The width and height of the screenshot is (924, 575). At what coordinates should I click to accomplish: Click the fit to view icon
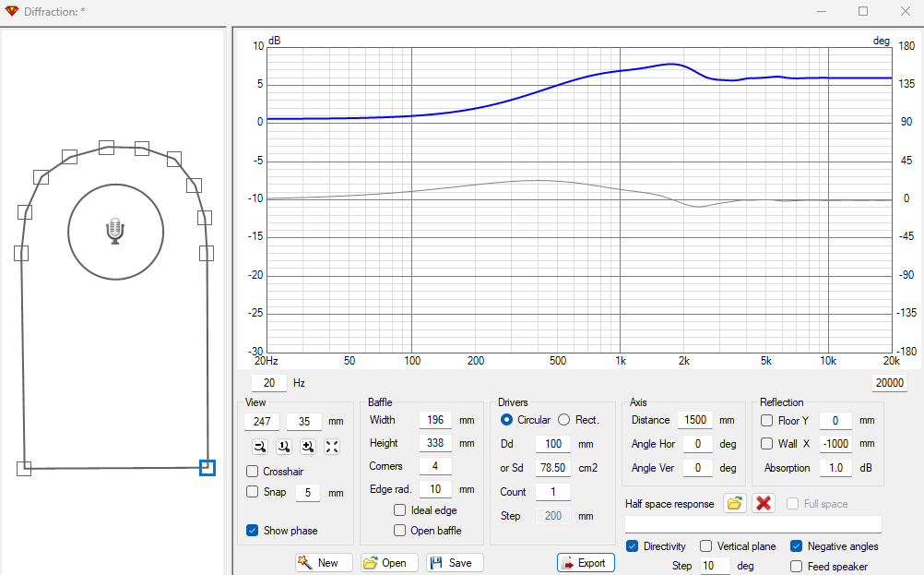332,447
